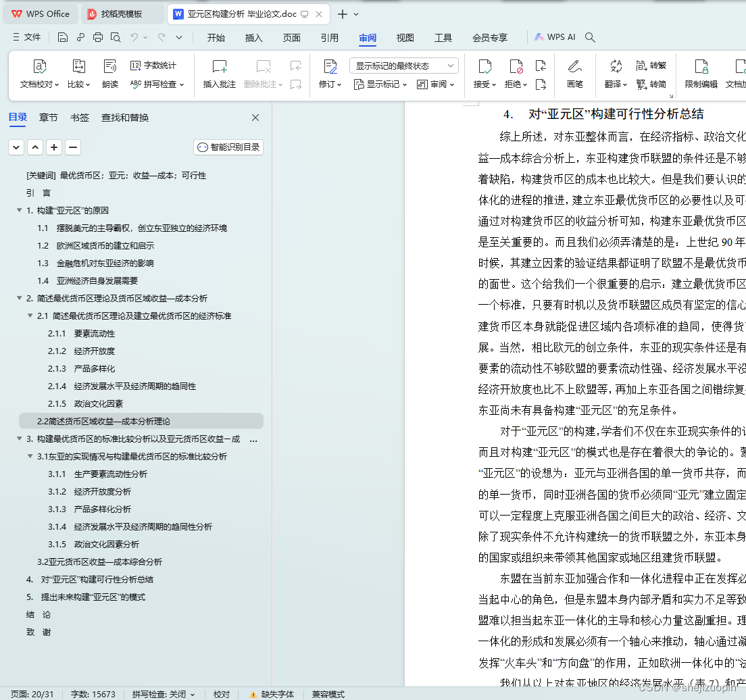The image size is (746, 700).
Task: Click 页面: 20/31 in status bar
Action: 32,695
